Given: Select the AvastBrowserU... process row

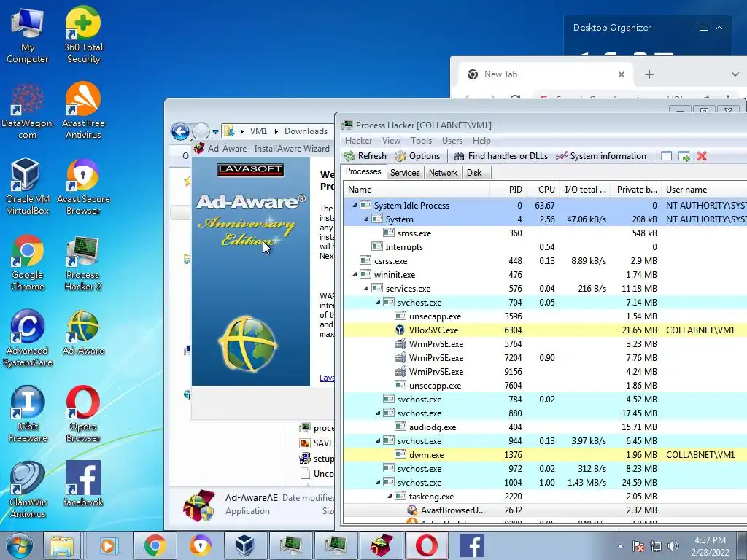Looking at the screenshot, I should click(545, 510).
